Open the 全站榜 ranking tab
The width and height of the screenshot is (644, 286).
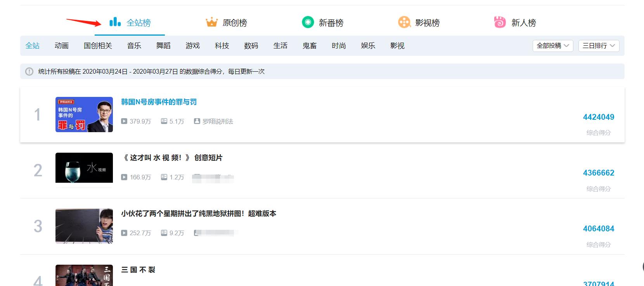[130, 22]
